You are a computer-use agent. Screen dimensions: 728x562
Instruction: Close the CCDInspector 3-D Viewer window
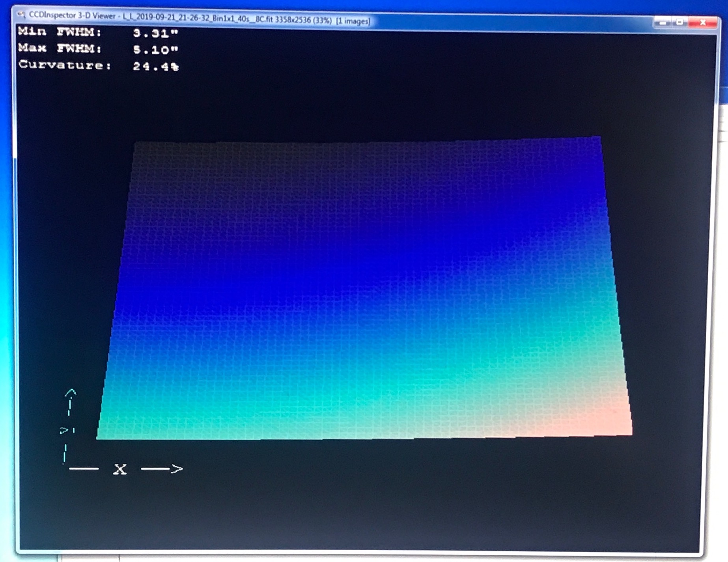point(702,22)
